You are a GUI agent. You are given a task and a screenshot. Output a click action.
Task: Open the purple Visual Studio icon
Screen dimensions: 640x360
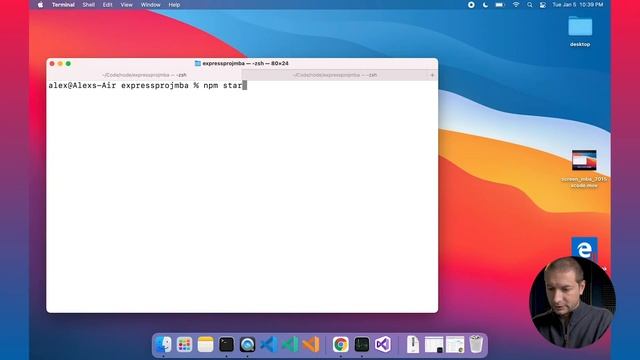click(382, 344)
